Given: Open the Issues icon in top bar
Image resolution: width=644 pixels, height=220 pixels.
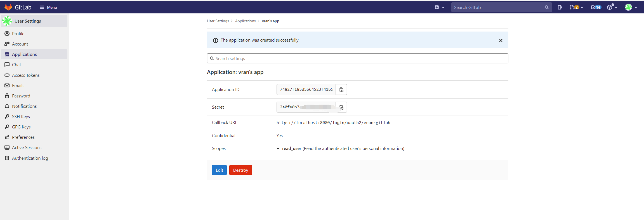Looking at the screenshot, I should [560, 7].
